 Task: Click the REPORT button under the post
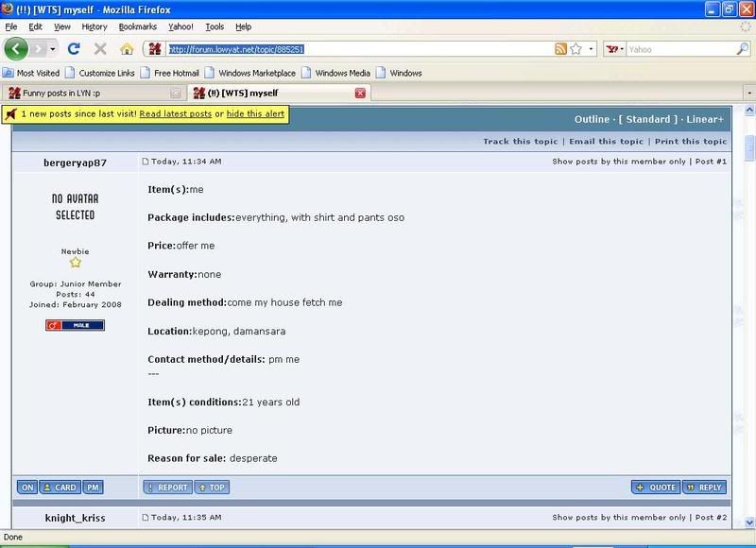166,488
